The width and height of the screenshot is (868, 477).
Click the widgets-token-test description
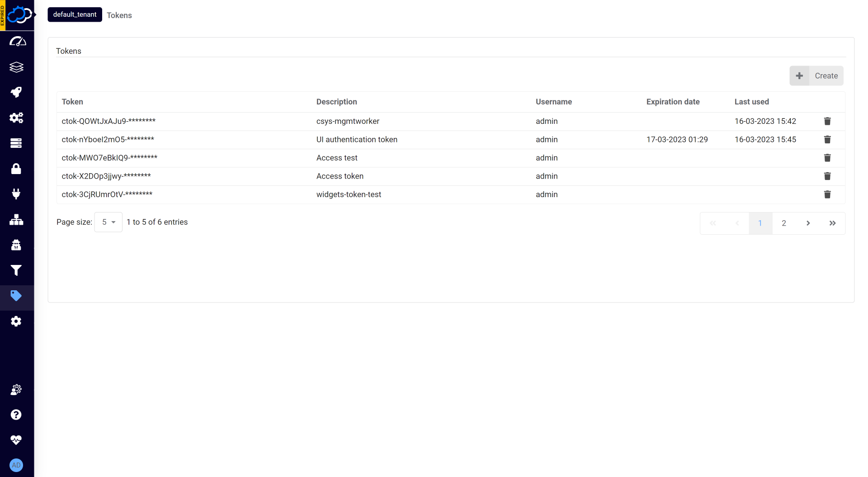coord(349,194)
